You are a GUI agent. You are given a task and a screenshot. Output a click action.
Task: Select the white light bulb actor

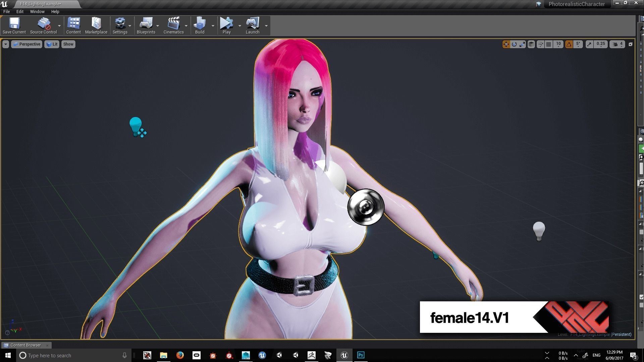pyautogui.click(x=539, y=231)
